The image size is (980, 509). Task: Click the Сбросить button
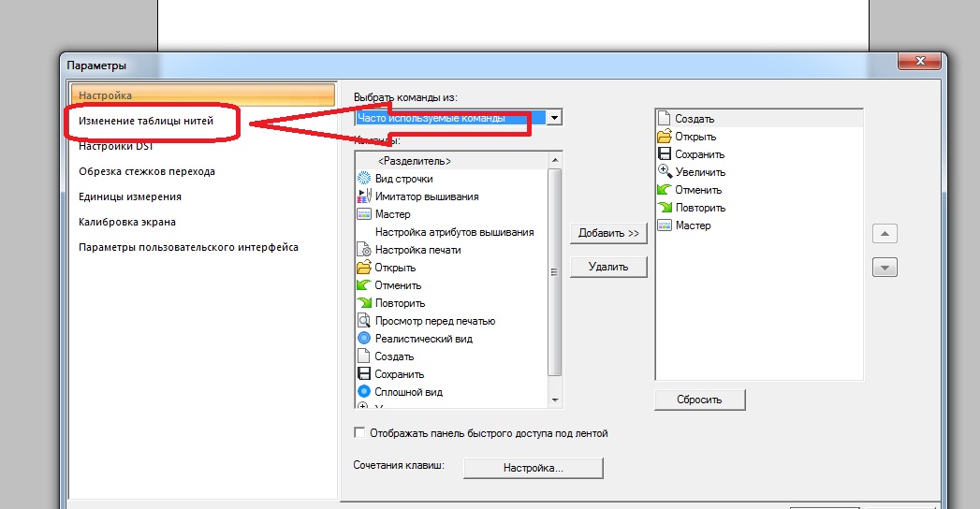[x=699, y=400]
